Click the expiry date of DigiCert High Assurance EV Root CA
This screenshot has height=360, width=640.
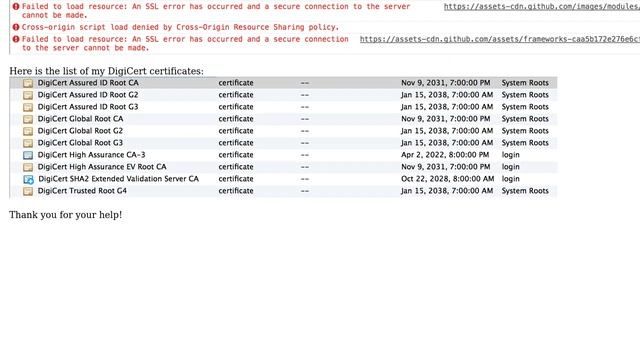coord(445,167)
